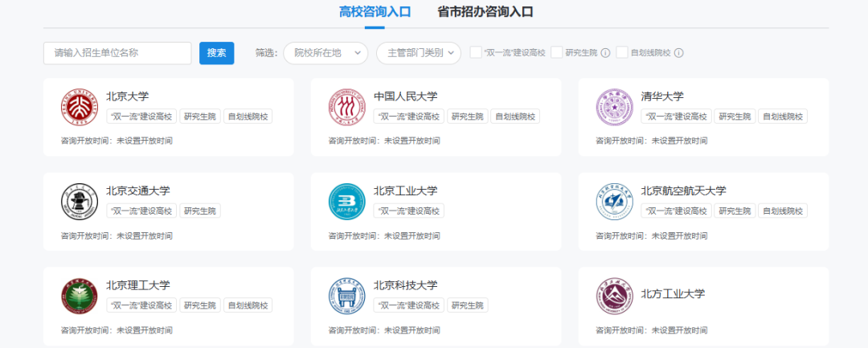
Task: Click 清华大学's 咨询开放时间 text
Action: click(652, 141)
